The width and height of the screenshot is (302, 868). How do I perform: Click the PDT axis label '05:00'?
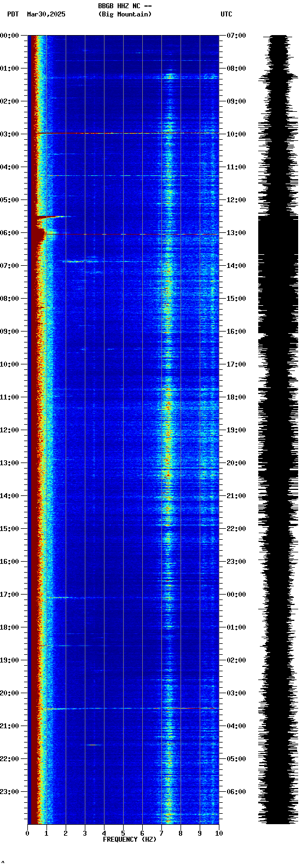click(9, 200)
